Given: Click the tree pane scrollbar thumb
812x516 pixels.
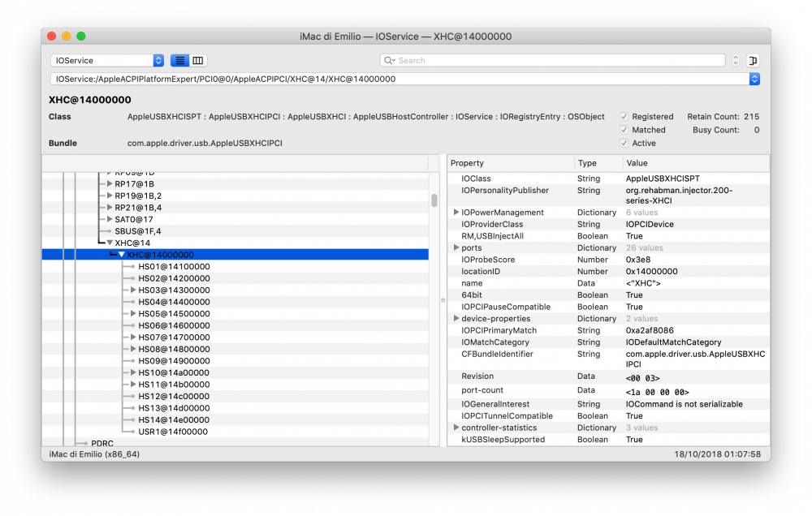Looking at the screenshot, I should [x=434, y=200].
